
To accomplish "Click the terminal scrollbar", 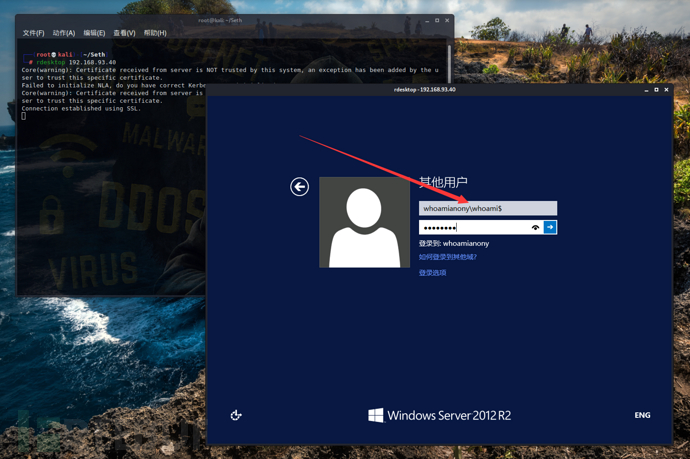I will point(449,62).
